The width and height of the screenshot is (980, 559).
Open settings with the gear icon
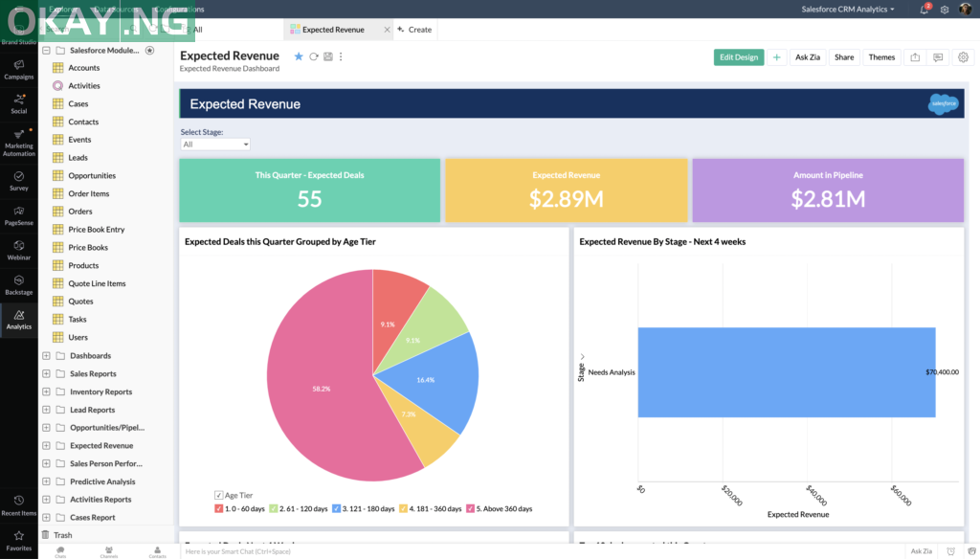coord(964,57)
